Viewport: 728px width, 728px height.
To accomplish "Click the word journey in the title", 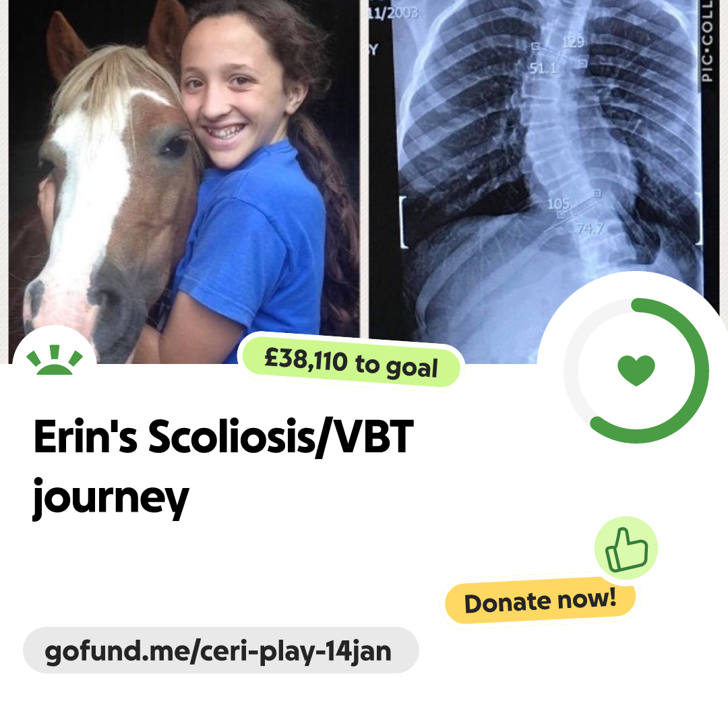I will (111, 499).
